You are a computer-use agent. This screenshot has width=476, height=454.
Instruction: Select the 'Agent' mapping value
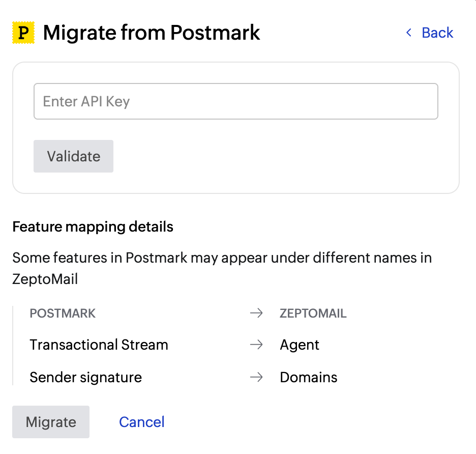300,345
